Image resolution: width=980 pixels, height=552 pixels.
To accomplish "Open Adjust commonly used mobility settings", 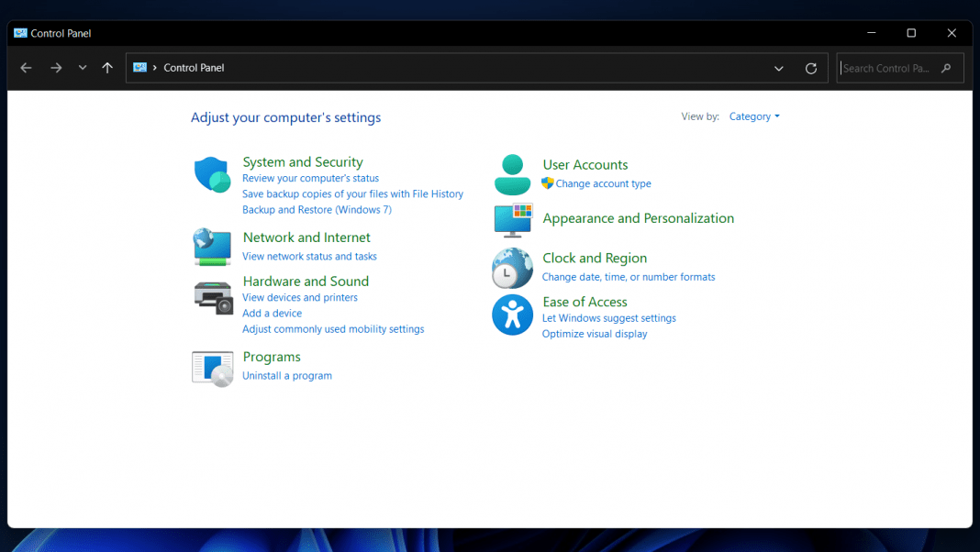I will point(333,328).
